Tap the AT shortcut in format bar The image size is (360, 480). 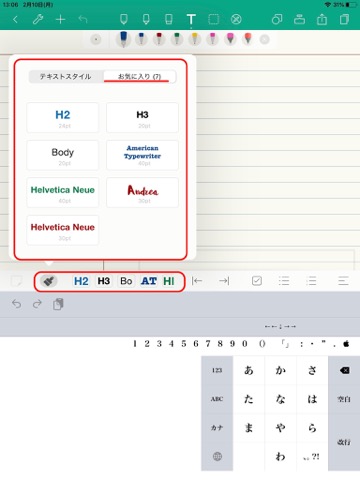(x=149, y=281)
